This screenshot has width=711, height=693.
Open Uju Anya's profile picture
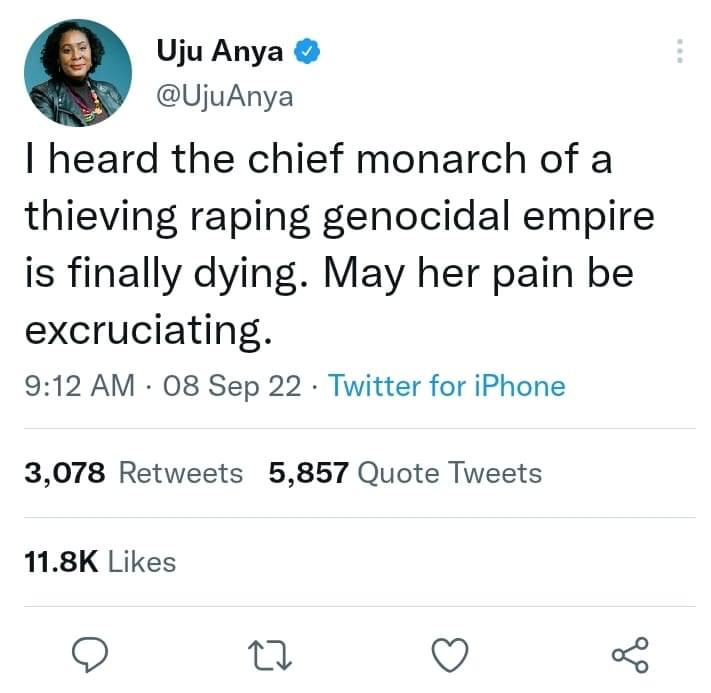(x=77, y=74)
